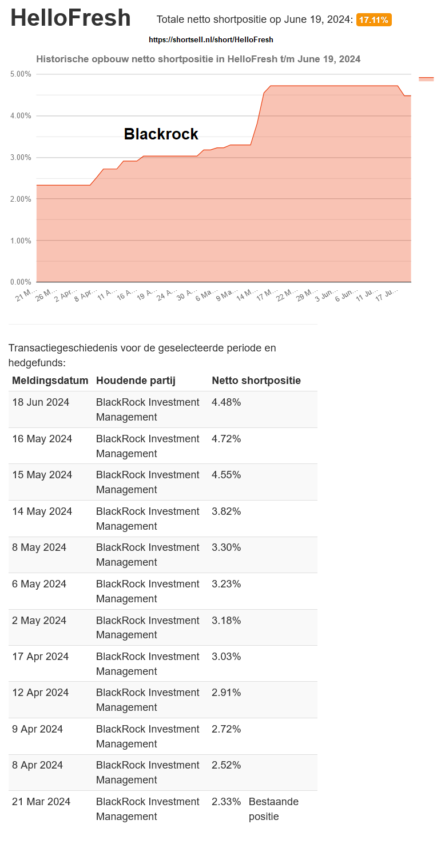Click the Blackrock label on the chart
This screenshot has height=868, width=437.
161,134
